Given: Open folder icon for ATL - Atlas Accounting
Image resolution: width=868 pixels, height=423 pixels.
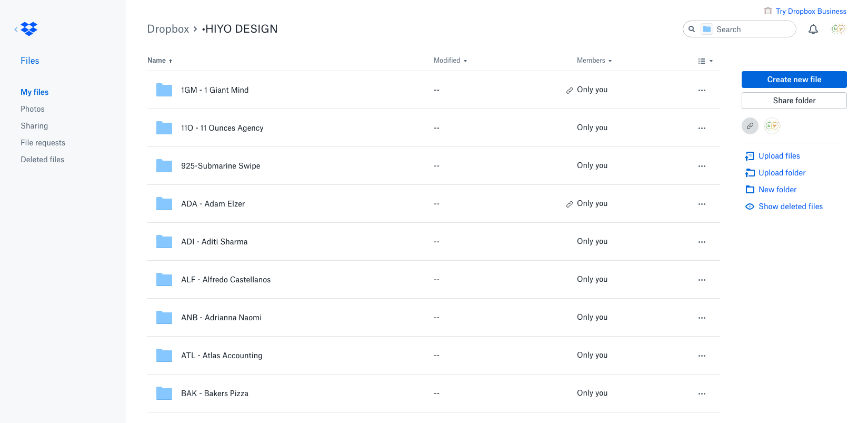Looking at the screenshot, I should (164, 356).
